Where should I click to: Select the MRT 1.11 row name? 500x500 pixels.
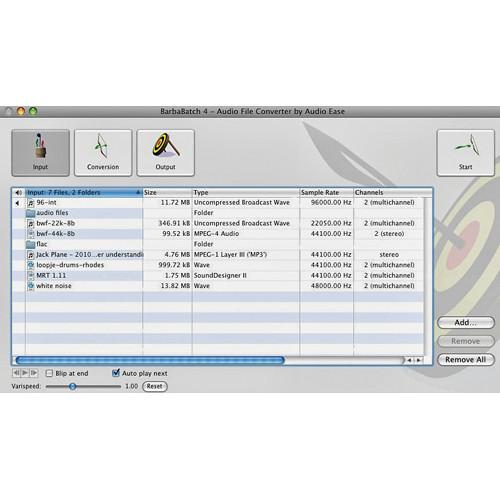[x=51, y=275]
